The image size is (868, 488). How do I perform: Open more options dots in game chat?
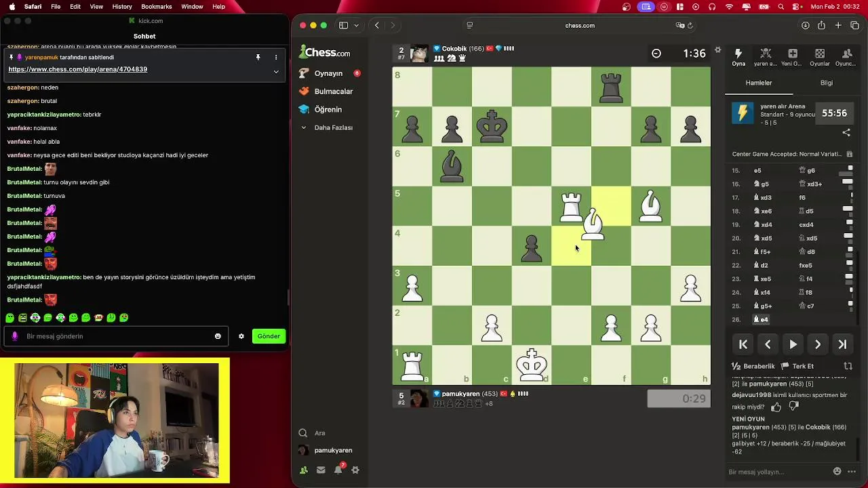852,472
